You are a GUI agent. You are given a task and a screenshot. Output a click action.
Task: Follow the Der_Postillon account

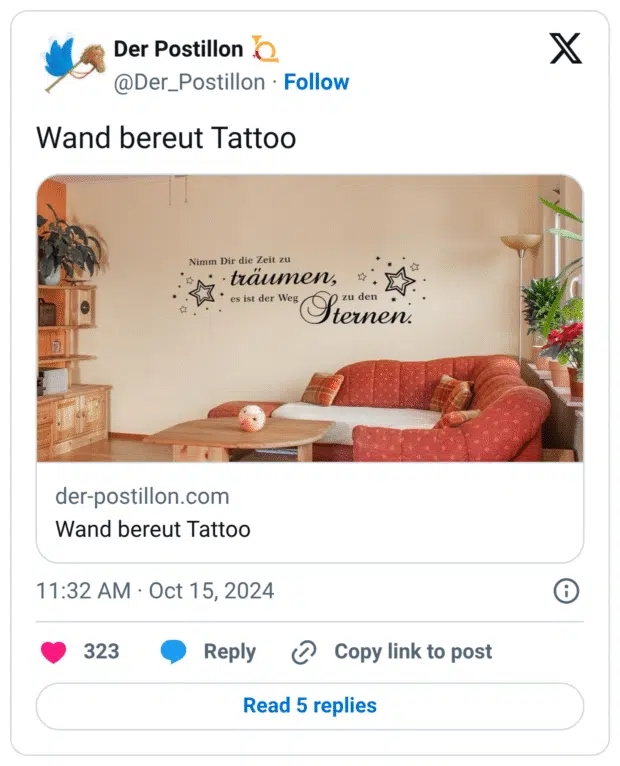click(316, 82)
